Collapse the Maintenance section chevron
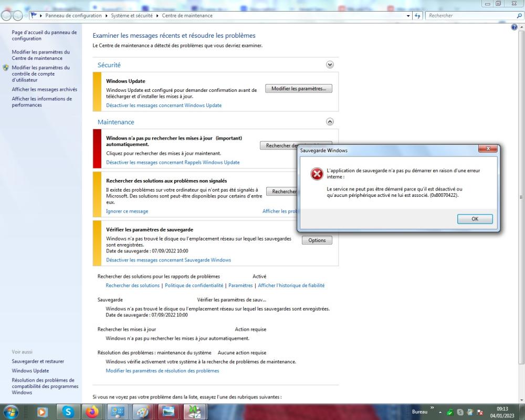This screenshot has height=420, width=525. [330, 122]
